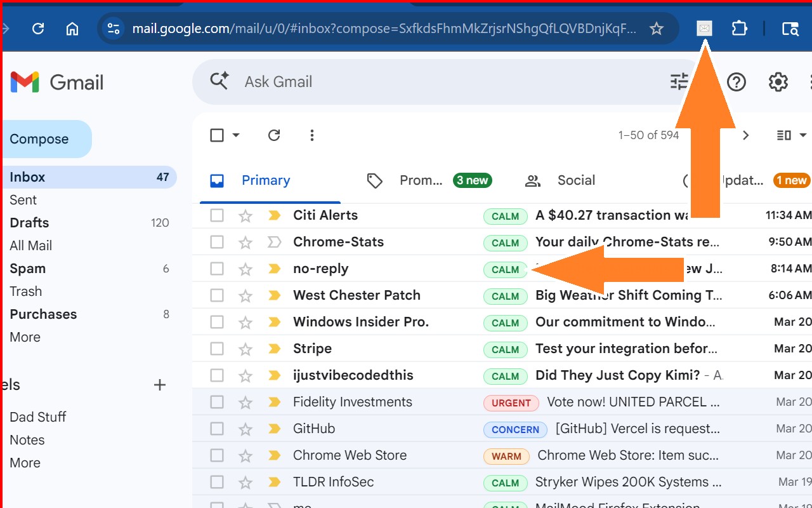The height and width of the screenshot is (508, 812).
Task: Toggle importance marker on Citi Alerts email
Action: [x=274, y=215]
